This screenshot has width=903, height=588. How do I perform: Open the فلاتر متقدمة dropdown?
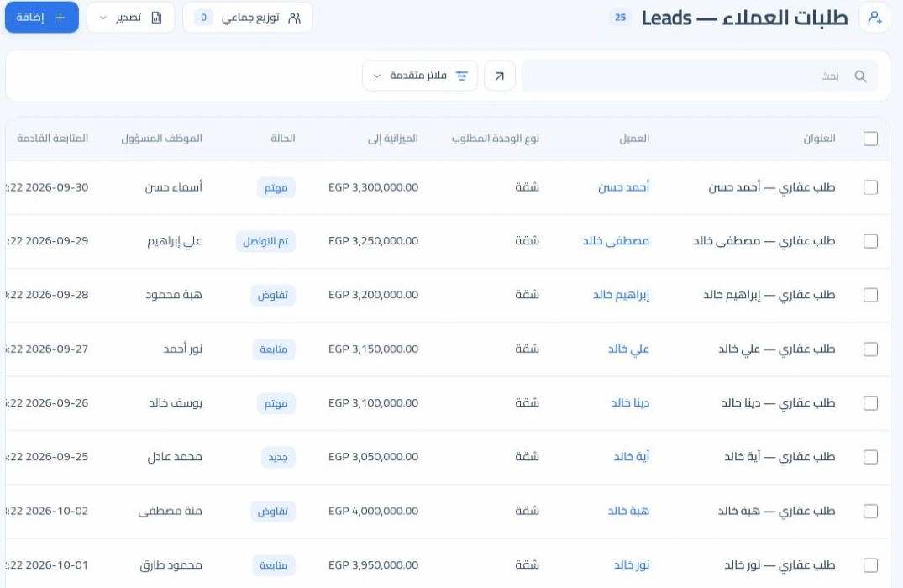(x=420, y=76)
